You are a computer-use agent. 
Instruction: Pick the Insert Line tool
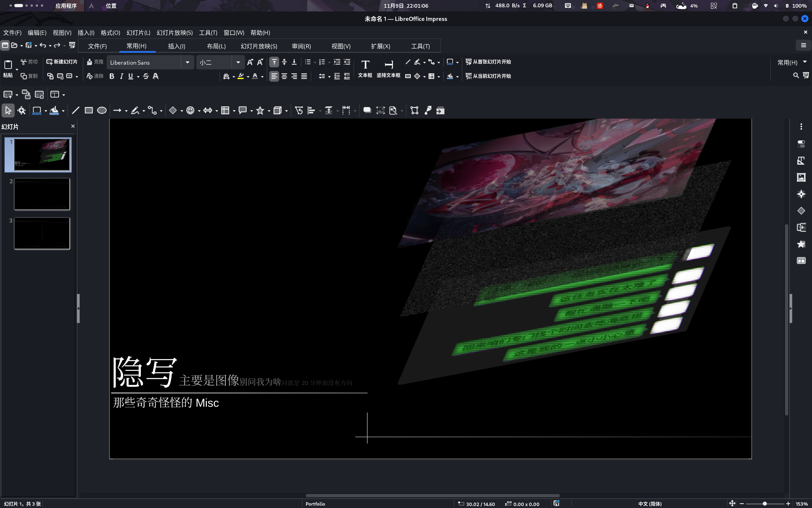[x=75, y=110]
